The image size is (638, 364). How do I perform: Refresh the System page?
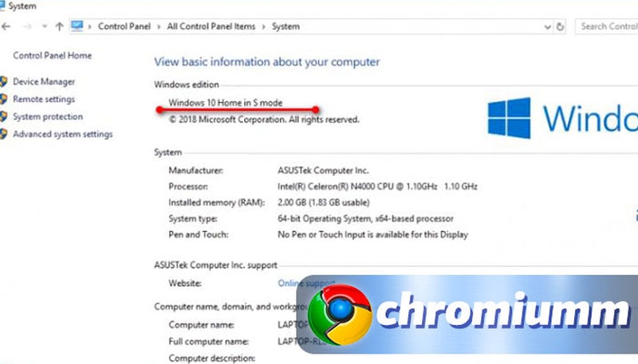point(561,27)
